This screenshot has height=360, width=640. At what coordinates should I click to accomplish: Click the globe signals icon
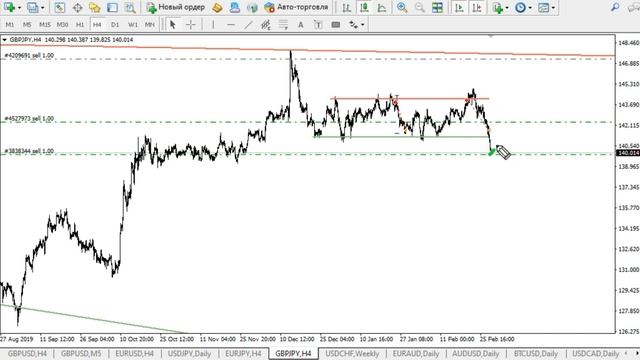(x=252, y=7)
